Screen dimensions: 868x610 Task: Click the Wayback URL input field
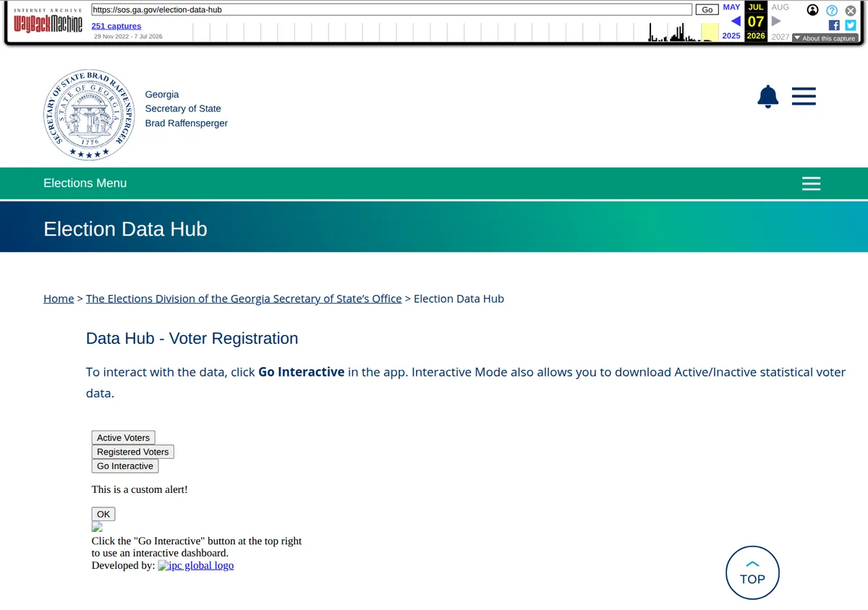(x=392, y=9)
